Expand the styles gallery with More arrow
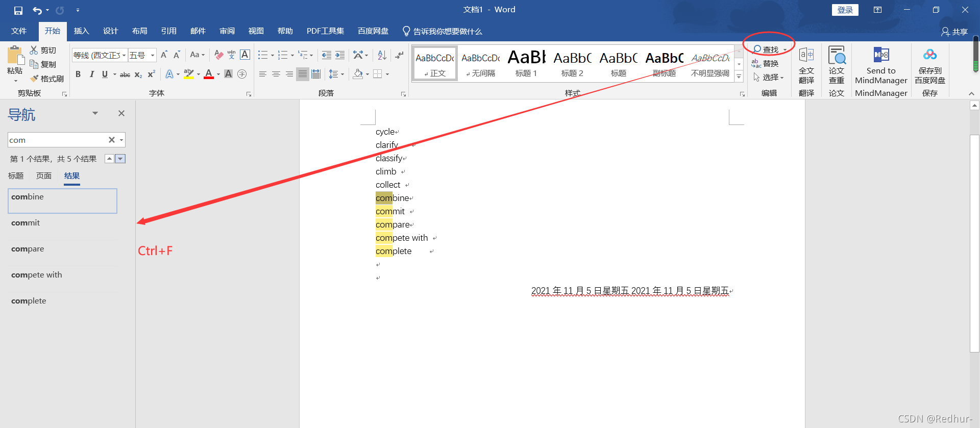Viewport: 980px width, 428px height. (x=739, y=77)
